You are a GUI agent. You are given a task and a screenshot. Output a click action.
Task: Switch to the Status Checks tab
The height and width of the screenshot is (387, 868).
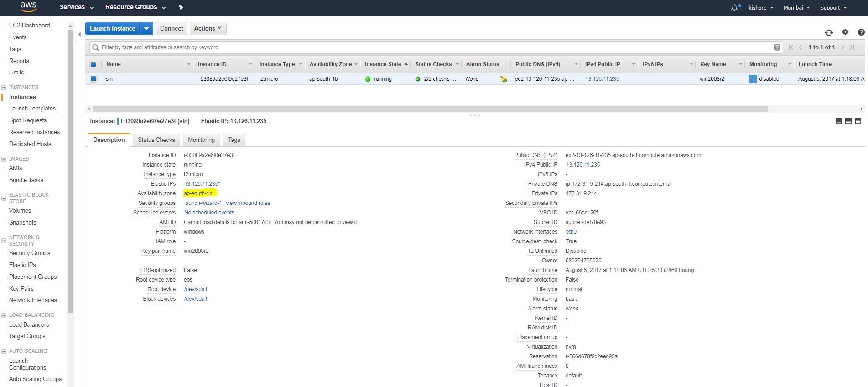[156, 140]
